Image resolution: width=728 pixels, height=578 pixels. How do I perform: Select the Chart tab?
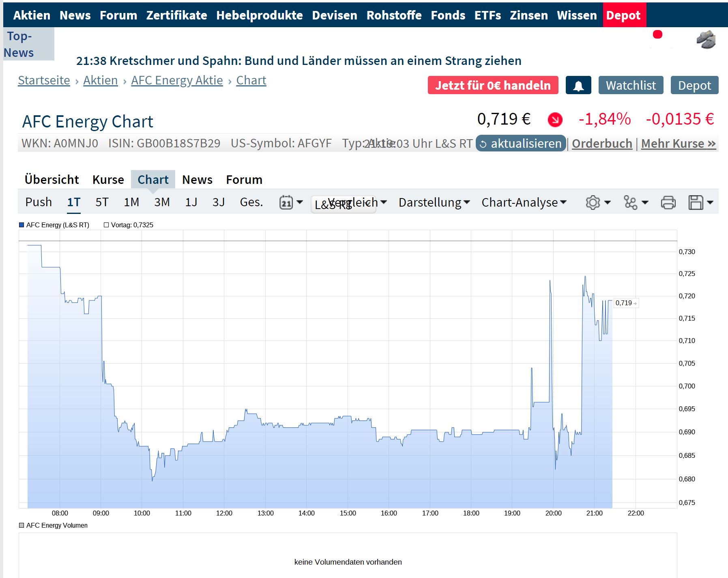click(153, 179)
